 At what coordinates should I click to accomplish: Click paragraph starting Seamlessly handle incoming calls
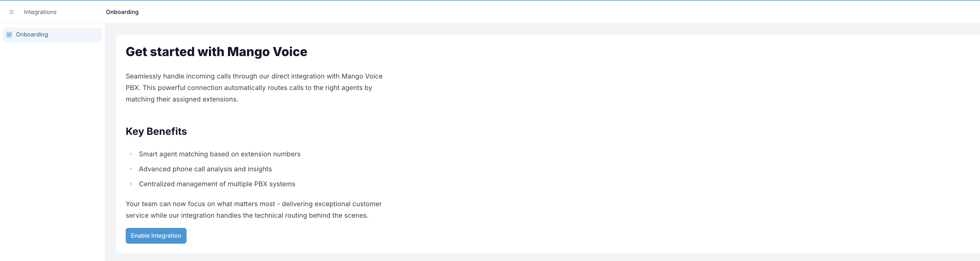pos(254,88)
